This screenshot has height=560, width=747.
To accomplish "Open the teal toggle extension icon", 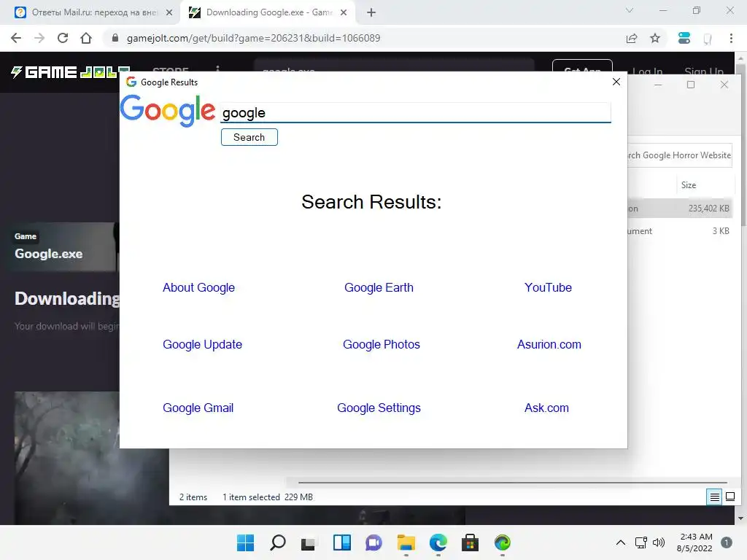I will pos(684,38).
